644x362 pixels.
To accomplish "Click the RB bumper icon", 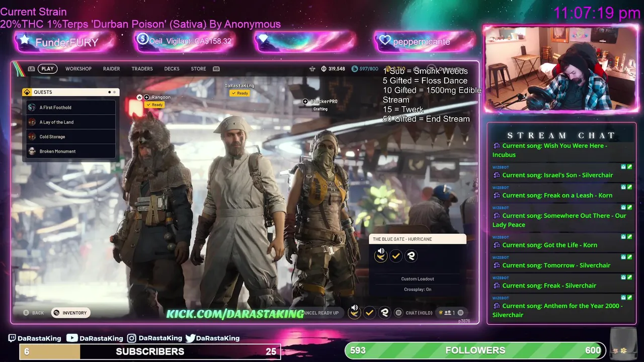I will (x=216, y=69).
